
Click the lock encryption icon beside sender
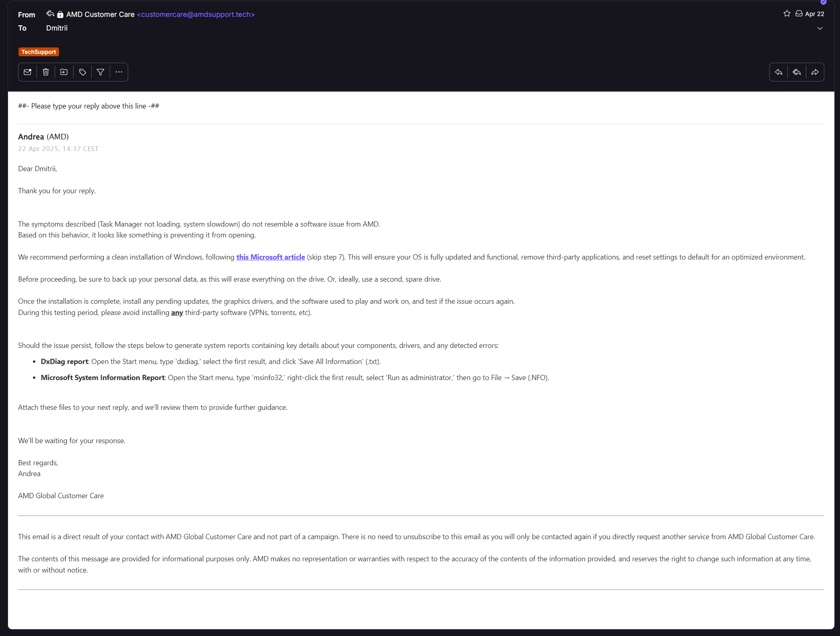pos(60,14)
